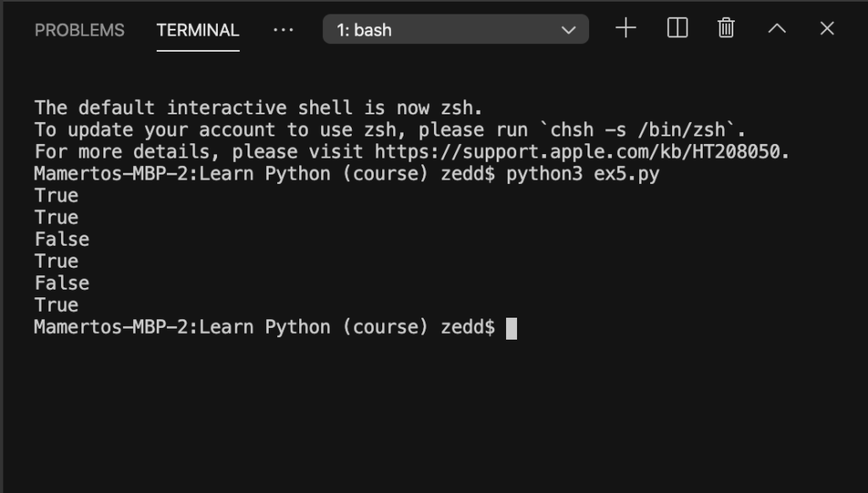Click the first "True" output line
Image resolution: width=868 pixels, height=493 pixels.
point(57,196)
